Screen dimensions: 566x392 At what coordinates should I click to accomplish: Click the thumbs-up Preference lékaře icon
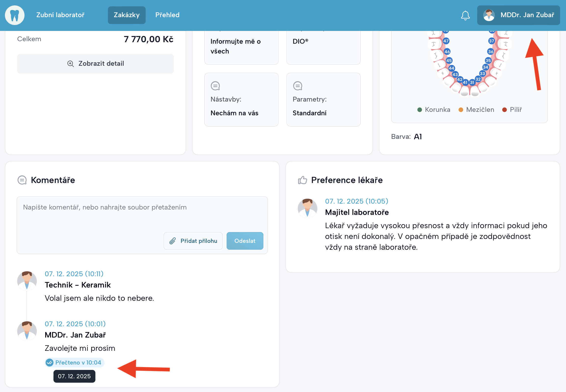coord(303,180)
